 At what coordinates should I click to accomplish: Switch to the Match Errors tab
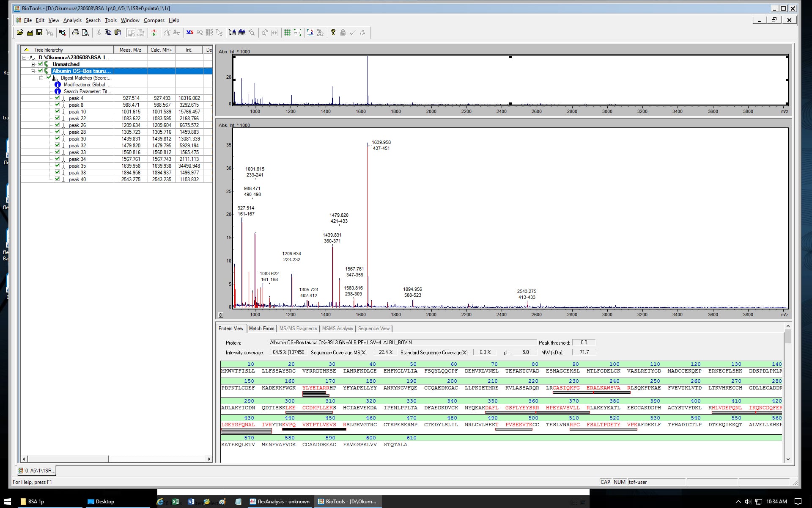[x=261, y=329]
